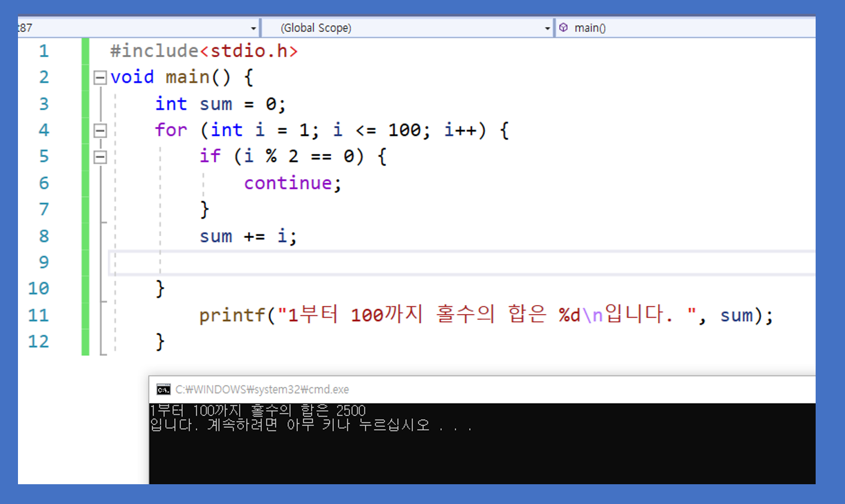This screenshot has height=504, width=845.
Task: Place cursor in the empty line 9
Action: 461,262
